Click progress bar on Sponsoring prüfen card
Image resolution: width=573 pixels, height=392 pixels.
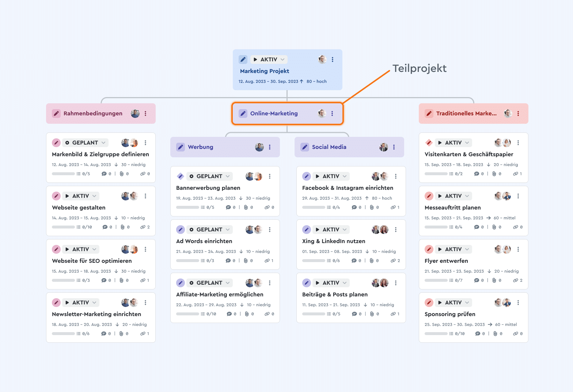(x=436, y=334)
